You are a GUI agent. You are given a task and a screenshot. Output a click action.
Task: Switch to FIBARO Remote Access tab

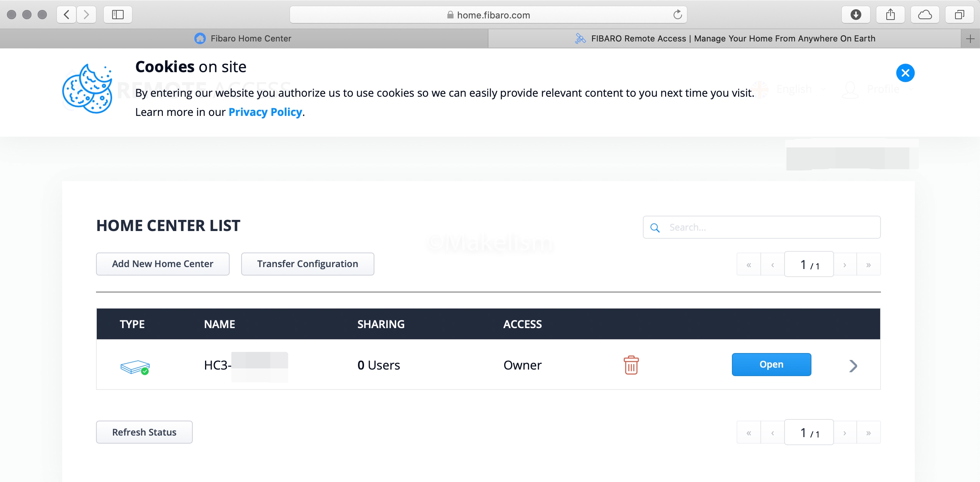pos(725,38)
